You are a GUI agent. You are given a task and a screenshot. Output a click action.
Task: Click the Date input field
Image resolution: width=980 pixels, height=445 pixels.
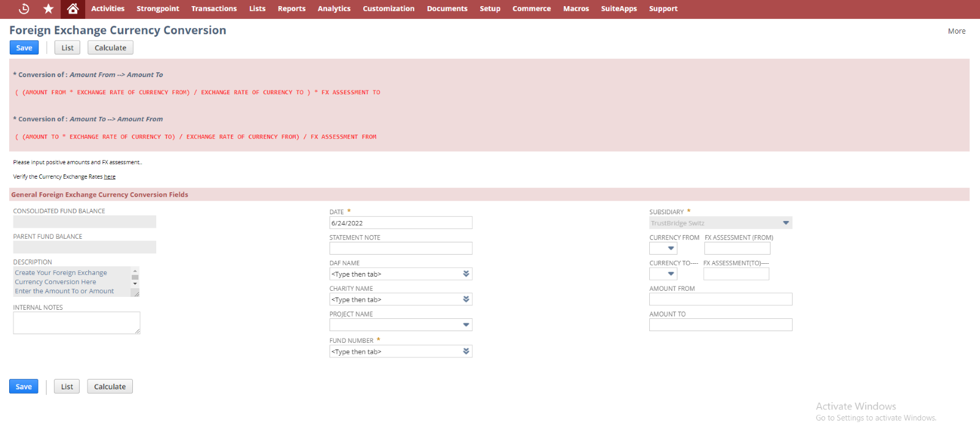(x=401, y=223)
